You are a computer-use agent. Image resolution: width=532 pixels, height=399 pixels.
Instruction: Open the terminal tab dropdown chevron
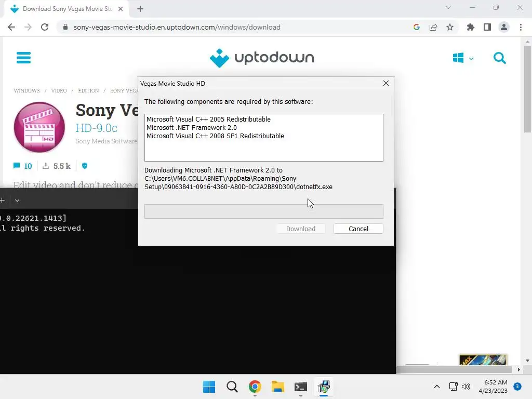[x=17, y=201]
